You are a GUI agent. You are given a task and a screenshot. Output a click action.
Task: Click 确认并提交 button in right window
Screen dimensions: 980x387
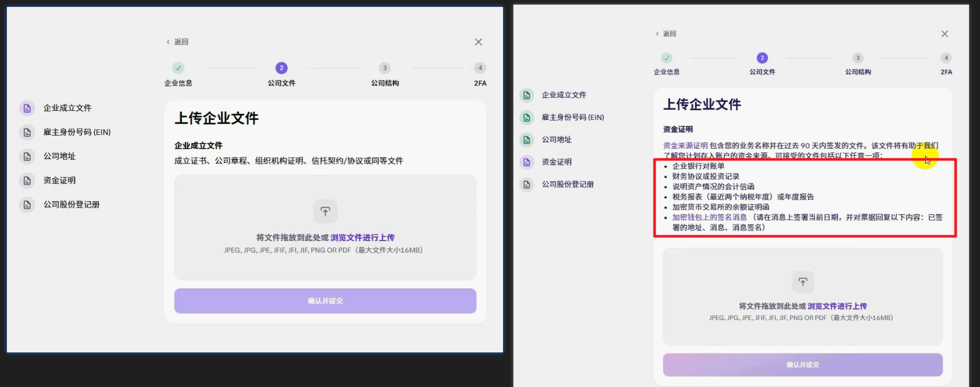click(803, 365)
